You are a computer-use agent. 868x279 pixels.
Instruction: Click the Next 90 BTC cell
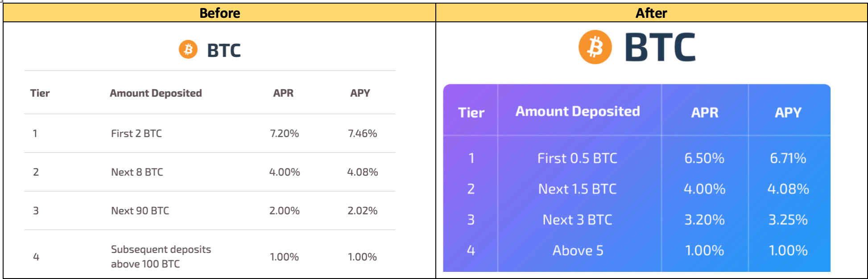(x=140, y=211)
